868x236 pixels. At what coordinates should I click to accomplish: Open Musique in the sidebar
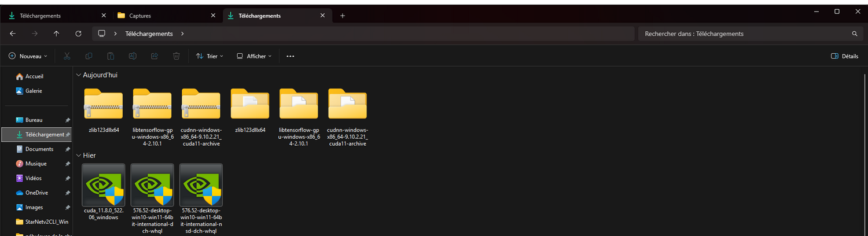click(35, 164)
